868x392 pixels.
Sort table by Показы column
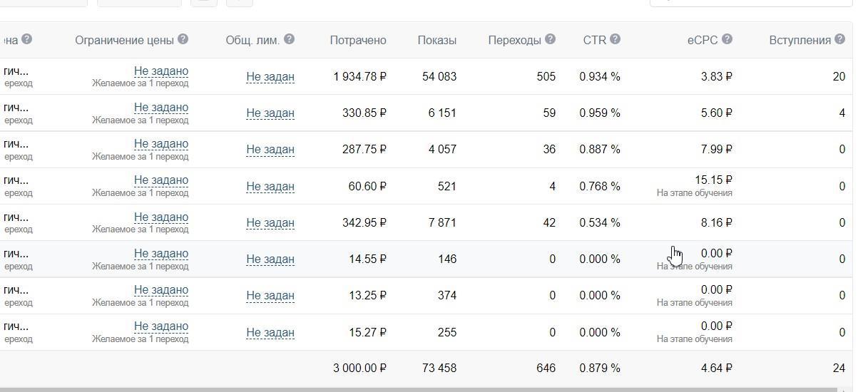click(x=436, y=41)
